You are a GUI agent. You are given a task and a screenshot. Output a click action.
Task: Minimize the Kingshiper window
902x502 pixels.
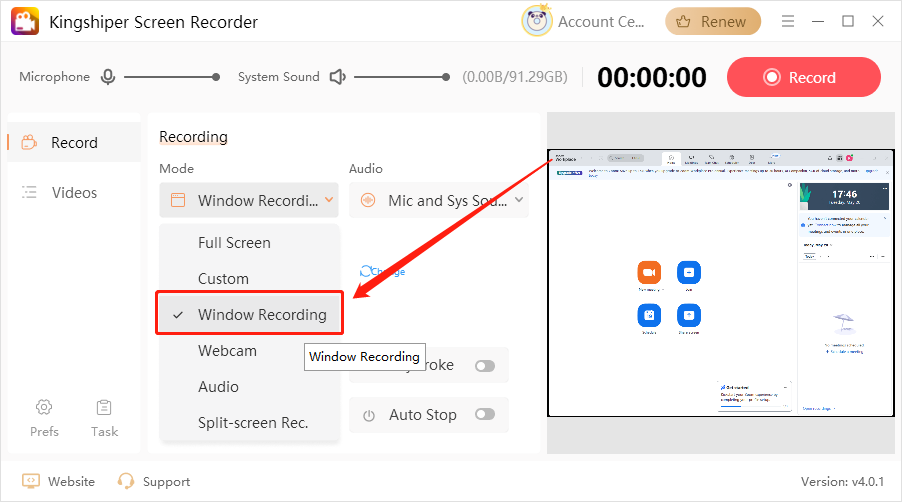pos(817,21)
